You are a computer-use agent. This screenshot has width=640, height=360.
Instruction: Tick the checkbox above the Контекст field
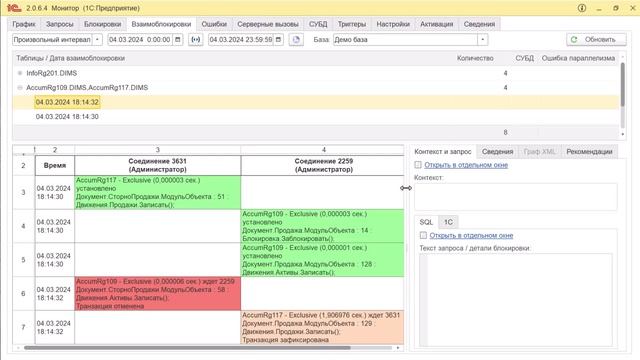(418, 165)
